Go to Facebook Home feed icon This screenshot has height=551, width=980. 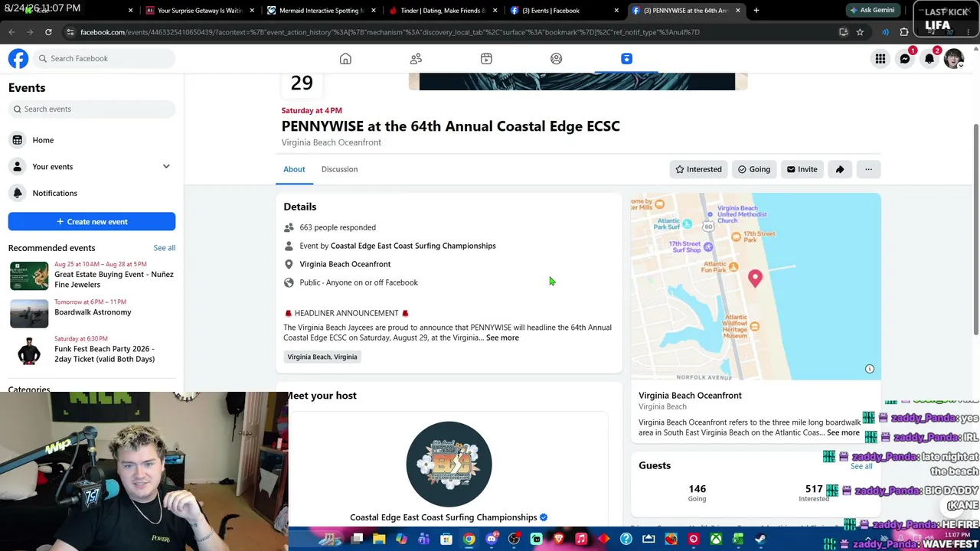(345, 59)
